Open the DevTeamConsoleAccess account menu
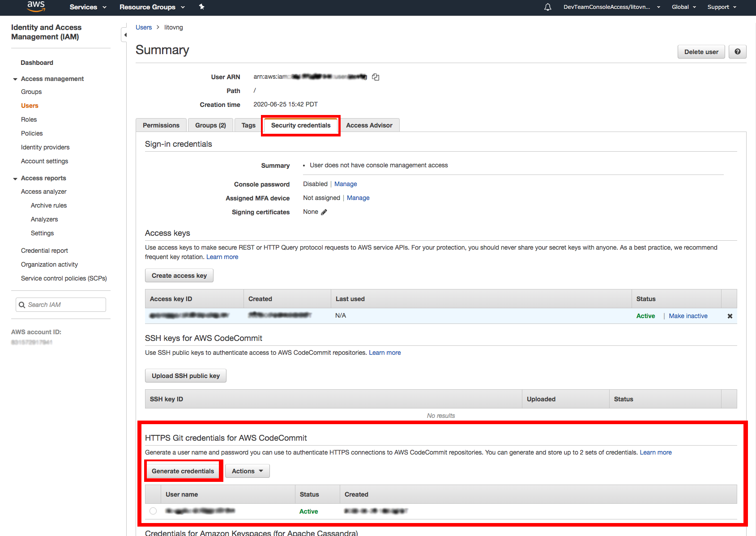The height and width of the screenshot is (536, 756). click(x=612, y=7)
